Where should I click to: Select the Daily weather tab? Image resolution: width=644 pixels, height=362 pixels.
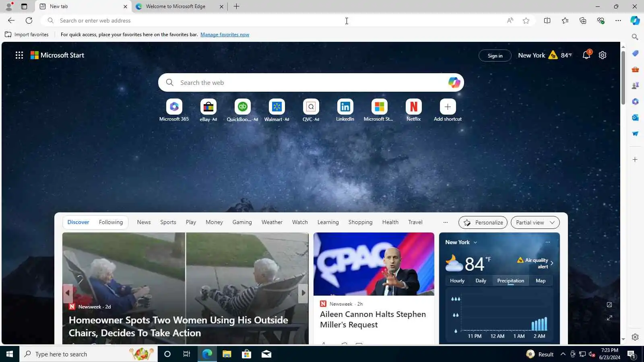click(481, 281)
